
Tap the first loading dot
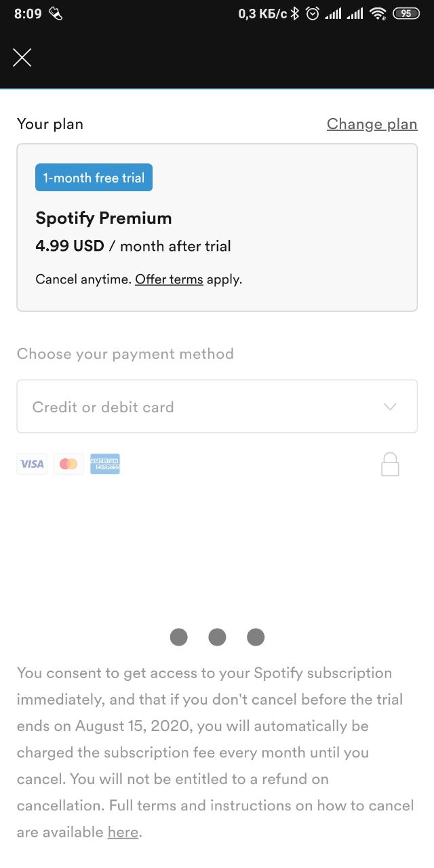(178, 637)
